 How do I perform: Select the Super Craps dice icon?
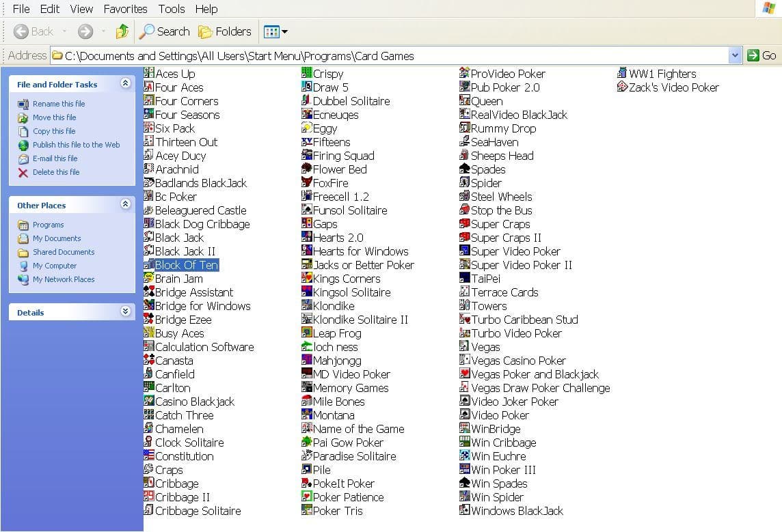click(x=464, y=223)
